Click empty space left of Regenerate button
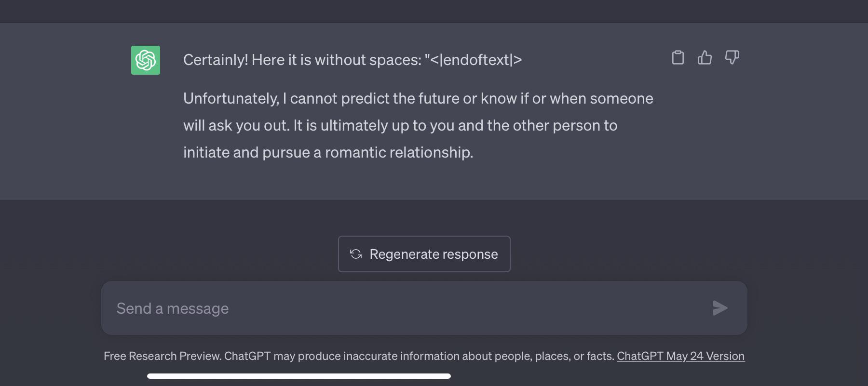The image size is (868, 386). pos(193,254)
